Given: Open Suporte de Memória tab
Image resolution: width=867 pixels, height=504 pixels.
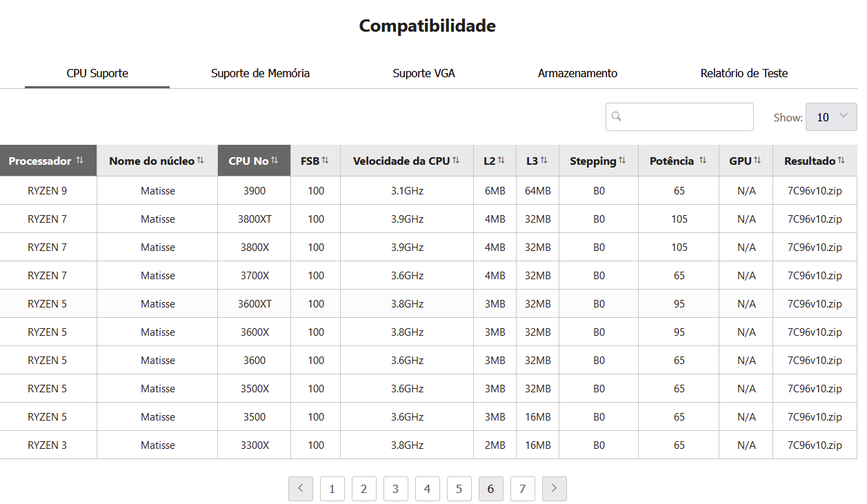Looking at the screenshot, I should pos(260,73).
